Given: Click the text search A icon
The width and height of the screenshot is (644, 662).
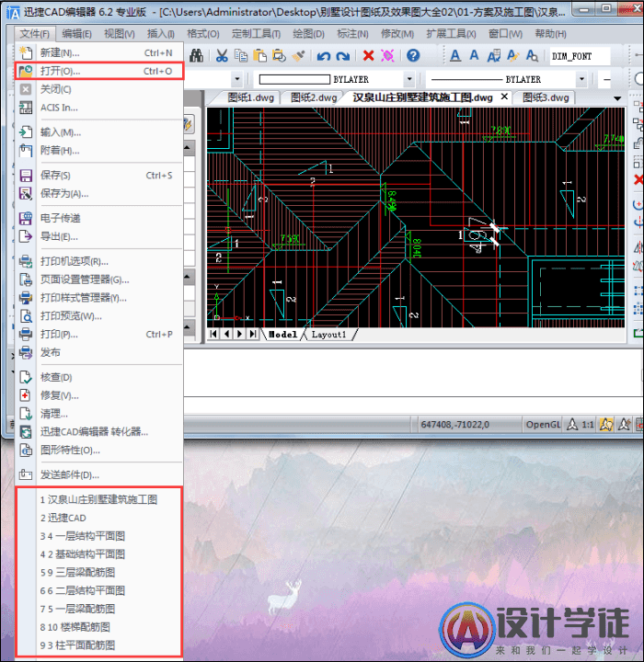Looking at the screenshot, I should (x=532, y=55).
